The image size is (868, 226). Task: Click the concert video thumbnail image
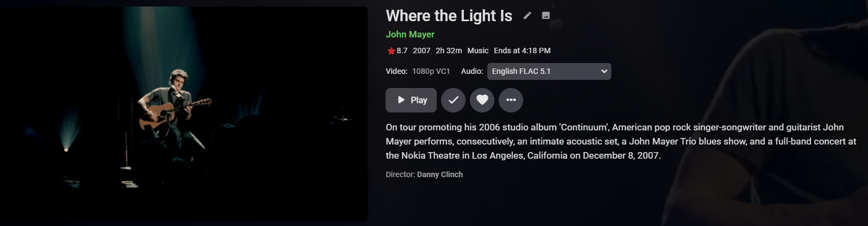[x=184, y=114]
